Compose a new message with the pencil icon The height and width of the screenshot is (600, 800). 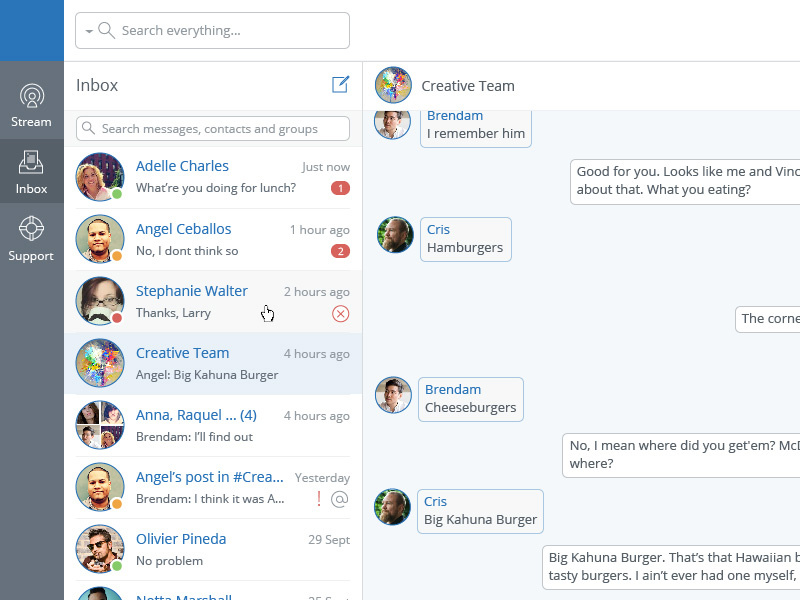pyautogui.click(x=340, y=84)
